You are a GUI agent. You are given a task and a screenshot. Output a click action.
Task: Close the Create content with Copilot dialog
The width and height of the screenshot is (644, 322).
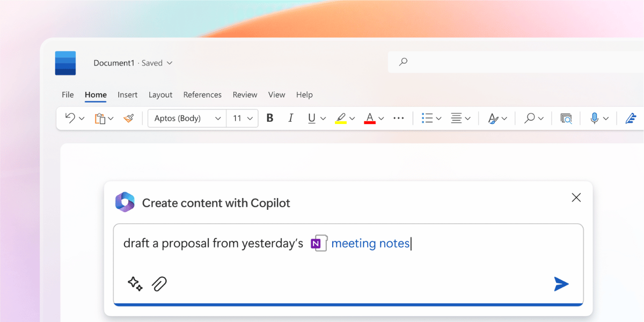pyautogui.click(x=576, y=197)
